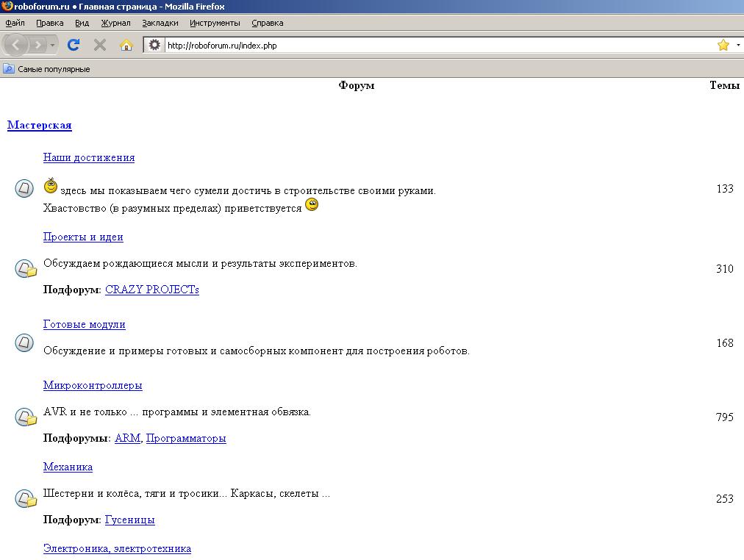Open the Программаторы subforum link
Viewport: 744px width, 560px height.
click(186, 438)
